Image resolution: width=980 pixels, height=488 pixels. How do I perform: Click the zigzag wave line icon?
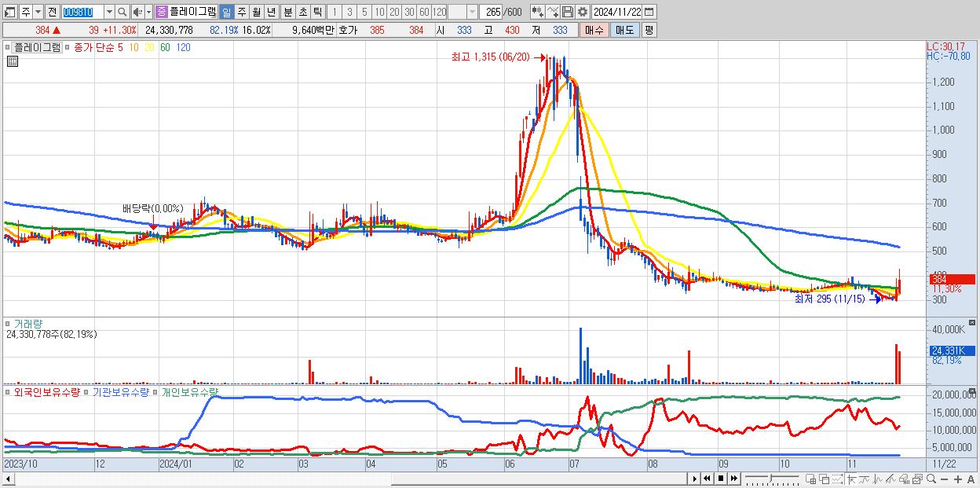tap(878, 479)
